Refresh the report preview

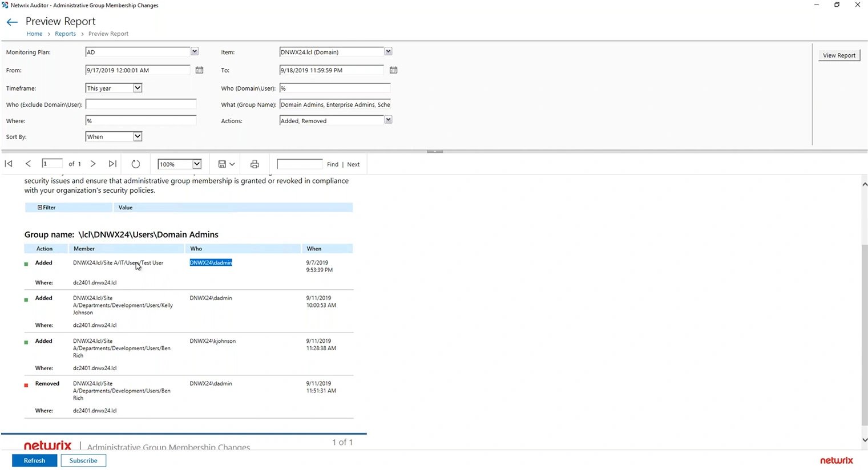point(135,164)
